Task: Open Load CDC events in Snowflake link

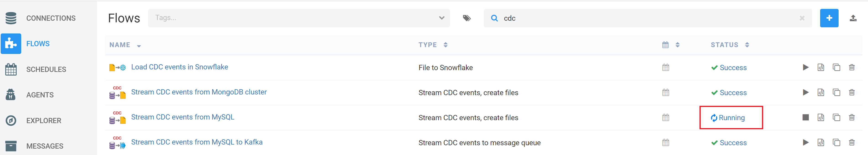Action: click(x=180, y=67)
